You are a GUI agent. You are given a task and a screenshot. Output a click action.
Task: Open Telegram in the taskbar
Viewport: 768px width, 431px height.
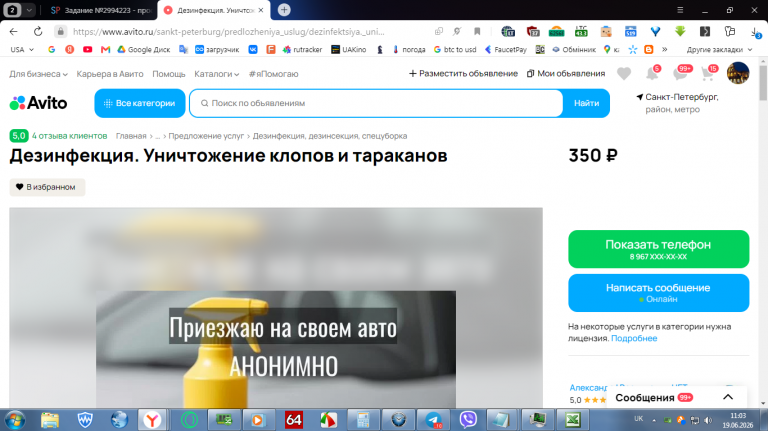433,420
